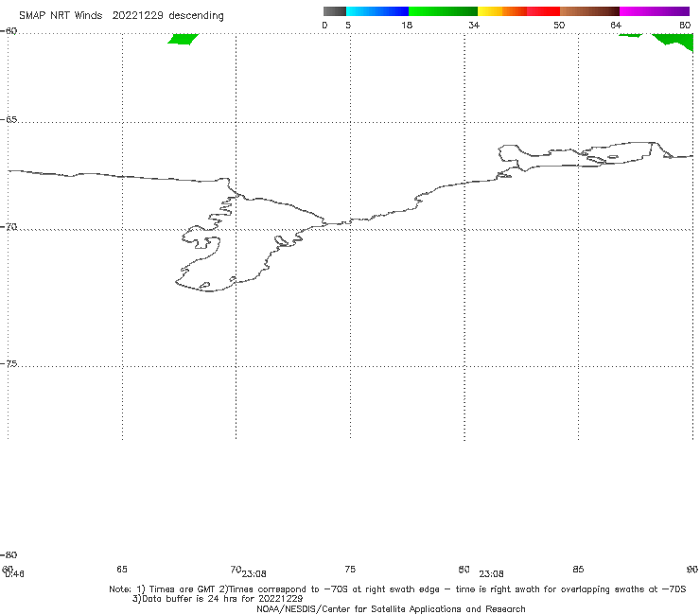Click the longitude label "75" on the bottom axis

point(350,569)
